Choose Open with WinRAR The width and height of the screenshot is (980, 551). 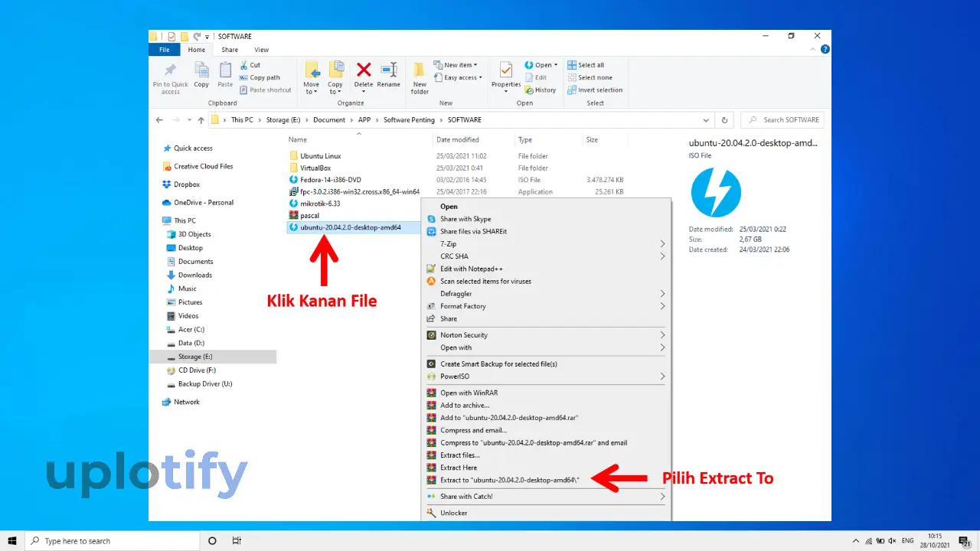pos(547,393)
